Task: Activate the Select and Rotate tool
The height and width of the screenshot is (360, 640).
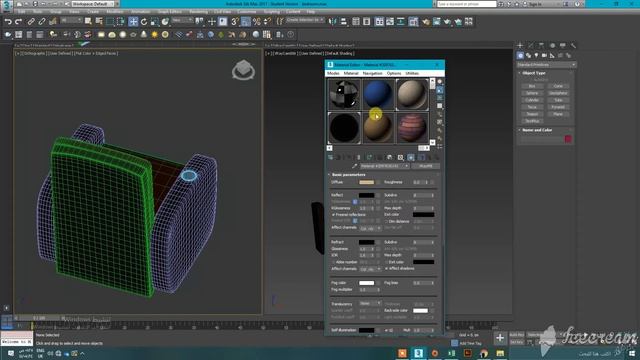Action: click(x=144, y=22)
